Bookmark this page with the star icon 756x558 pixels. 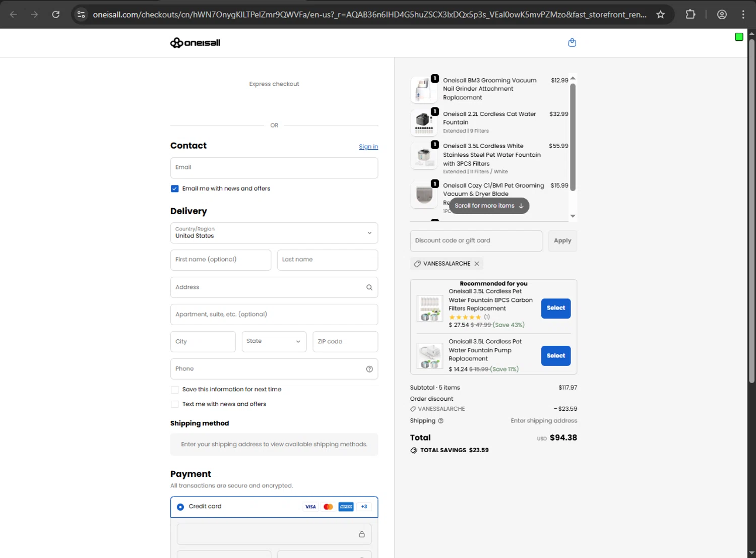click(660, 15)
